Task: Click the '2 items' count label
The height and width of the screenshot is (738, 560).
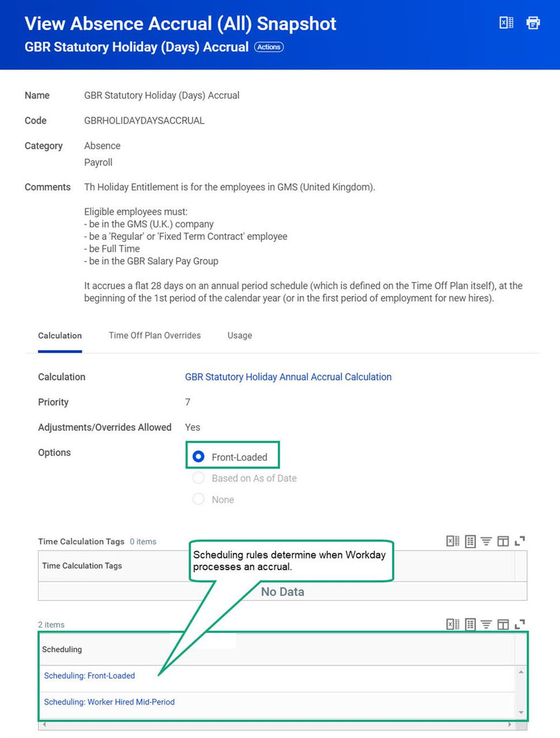Action: click(51, 624)
